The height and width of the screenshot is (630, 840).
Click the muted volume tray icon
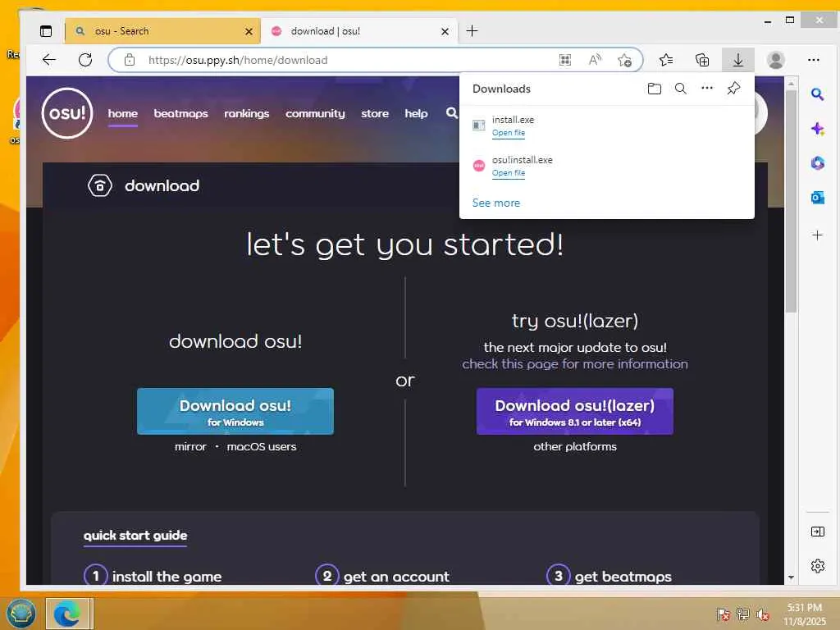point(762,614)
